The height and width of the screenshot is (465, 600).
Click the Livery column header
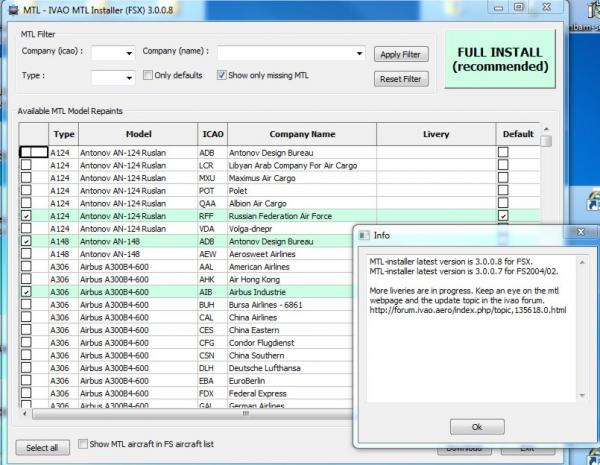tap(436, 134)
